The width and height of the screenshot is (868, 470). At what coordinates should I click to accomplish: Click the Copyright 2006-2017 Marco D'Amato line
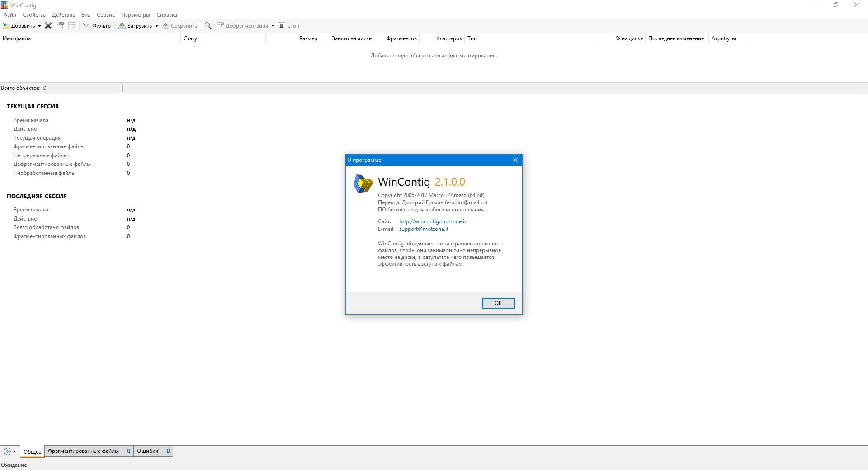point(431,195)
